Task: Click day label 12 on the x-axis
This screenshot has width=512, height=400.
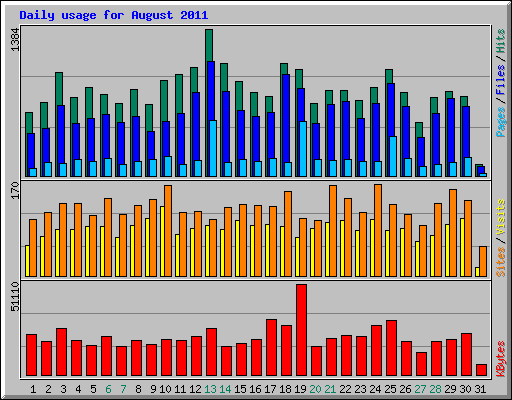Action: click(195, 389)
